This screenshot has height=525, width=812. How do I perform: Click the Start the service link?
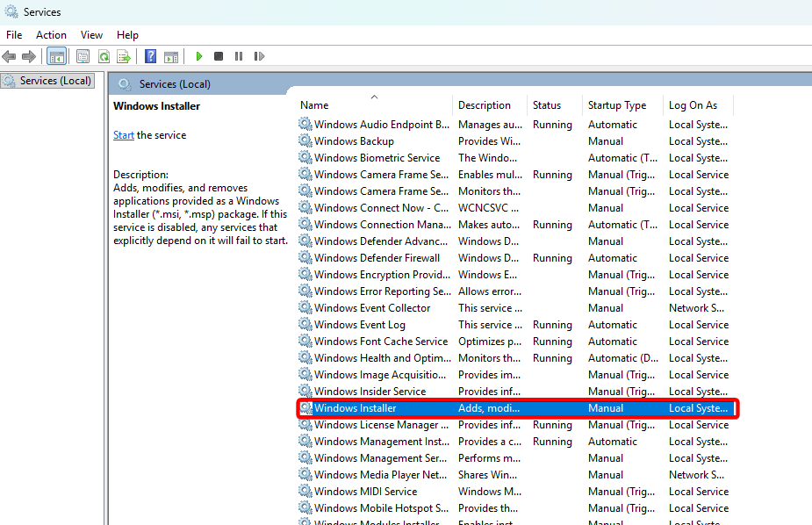pos(124,135)
